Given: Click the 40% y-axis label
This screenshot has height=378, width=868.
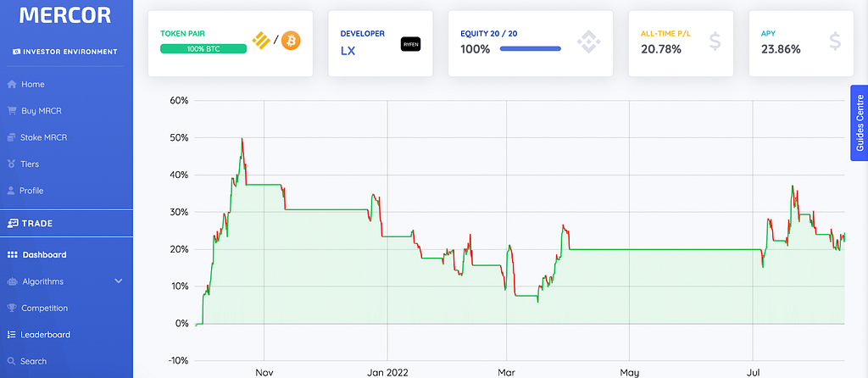Looking at the screenshot, I should (x=180, y=175).
